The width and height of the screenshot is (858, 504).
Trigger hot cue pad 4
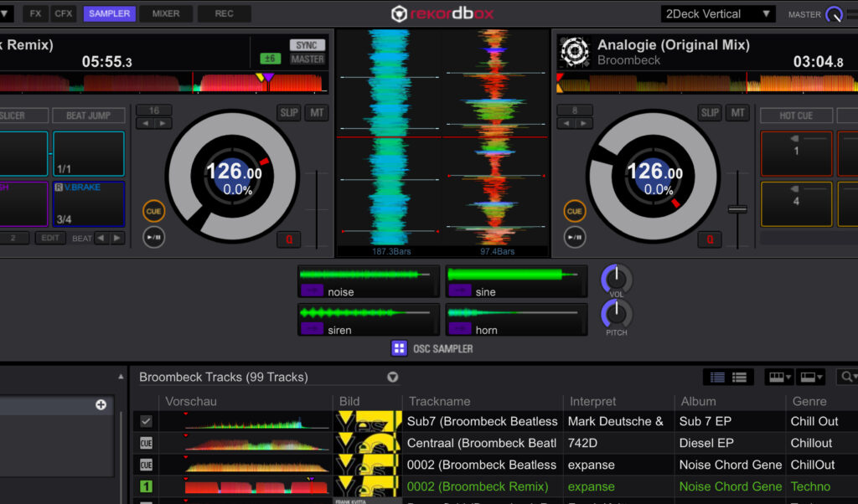click(x=796, y=204)
